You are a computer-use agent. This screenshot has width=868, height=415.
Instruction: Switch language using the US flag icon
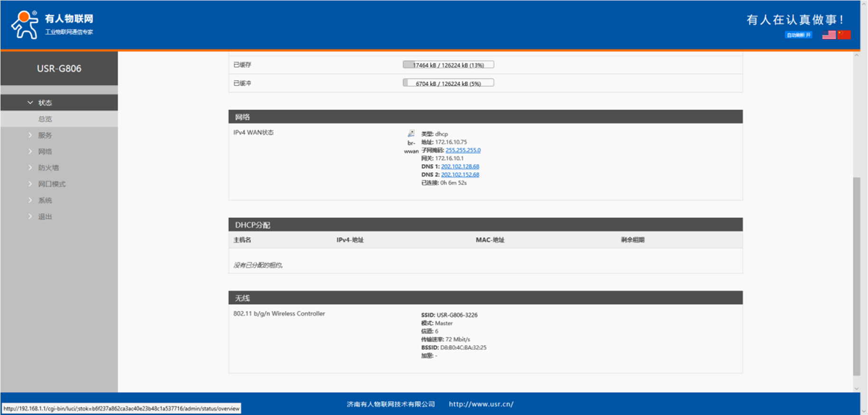coord(829,35)
